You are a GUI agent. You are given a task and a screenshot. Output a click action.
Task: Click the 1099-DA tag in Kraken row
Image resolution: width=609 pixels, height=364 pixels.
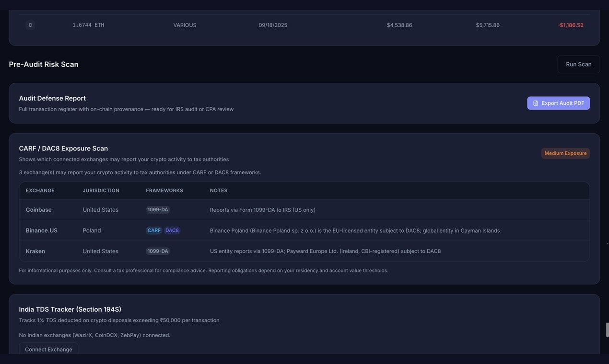click(158, 251)
